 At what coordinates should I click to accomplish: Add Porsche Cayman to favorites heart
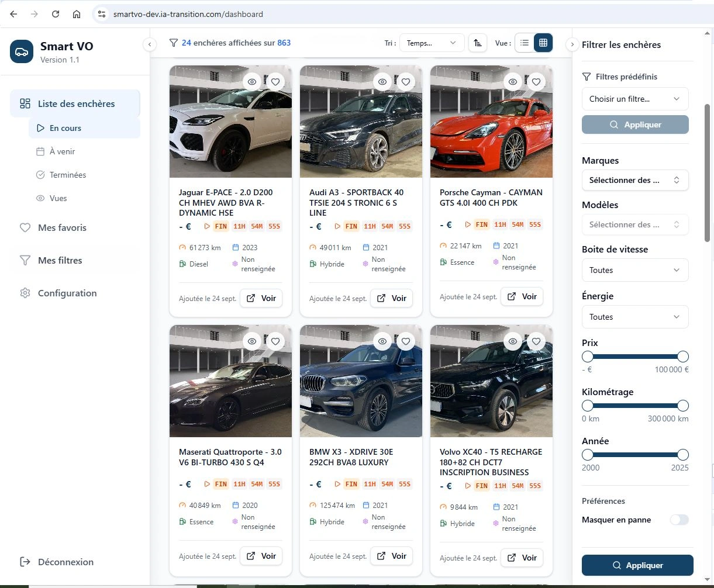(536, 82)
